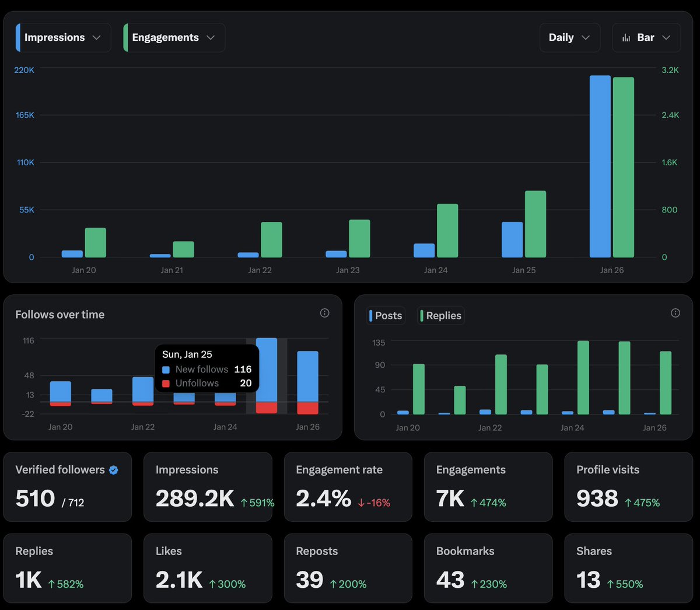Open the Daily interval dropdown
Image resolution: width=700 pixels, height=610 pixels.
569,37
